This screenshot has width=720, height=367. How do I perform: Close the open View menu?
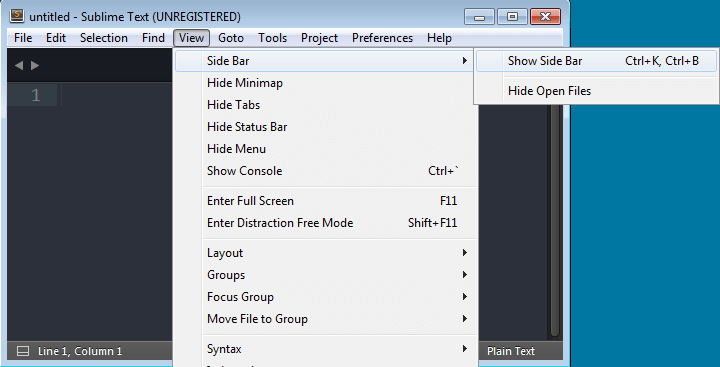191,38
